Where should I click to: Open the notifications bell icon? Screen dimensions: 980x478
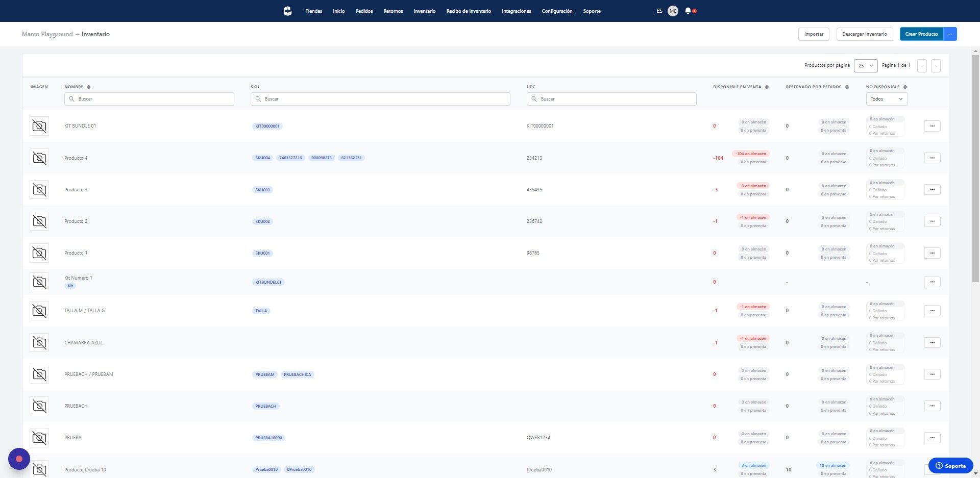(688, 11)
